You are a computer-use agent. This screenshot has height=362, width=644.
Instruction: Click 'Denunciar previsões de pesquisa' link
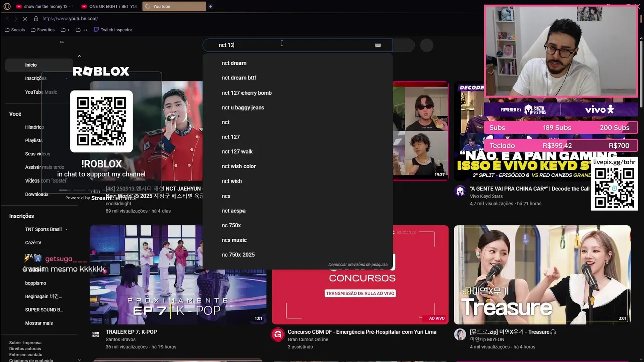click(x=358, y=265)
